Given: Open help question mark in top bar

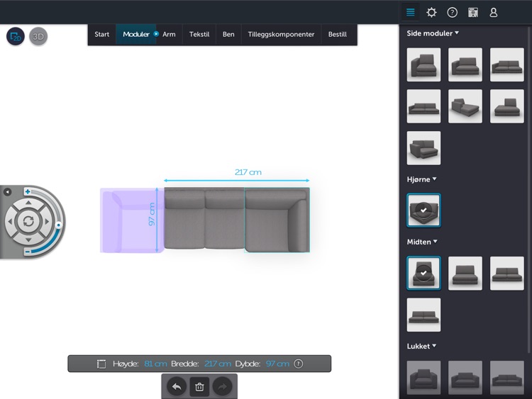Looking at the screenshot, I should [x=452, y=13].
